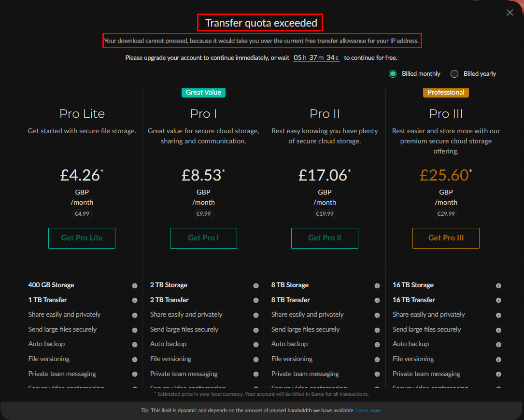This screenshot has height=420, width=524.
Task: Select the Billed yearly option
Action: coord(454,74)
